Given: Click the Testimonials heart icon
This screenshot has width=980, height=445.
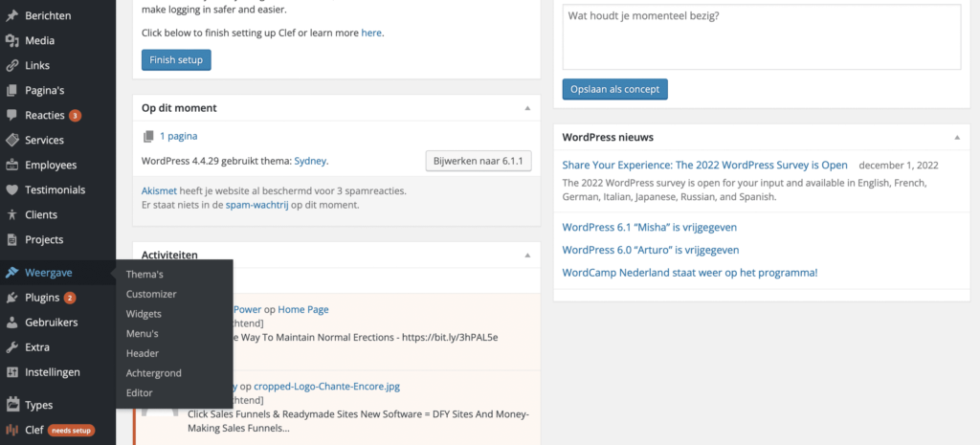Looking at the screenshot, I should click(11, 190).
